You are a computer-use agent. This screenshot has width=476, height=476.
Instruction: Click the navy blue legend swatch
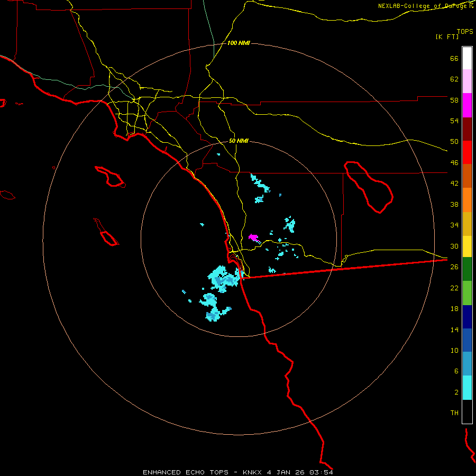[467, 317]
